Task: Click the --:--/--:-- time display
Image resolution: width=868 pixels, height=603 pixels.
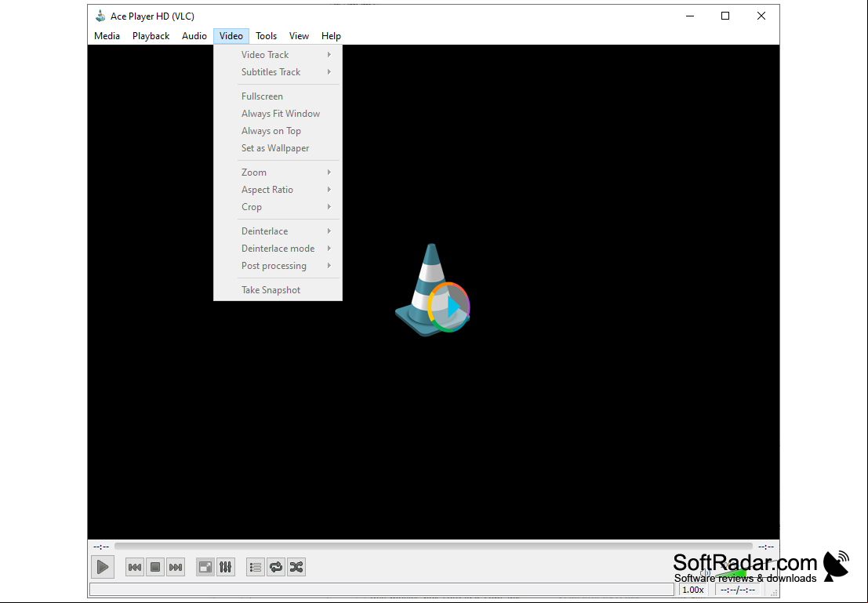Action: pos(737,590)
